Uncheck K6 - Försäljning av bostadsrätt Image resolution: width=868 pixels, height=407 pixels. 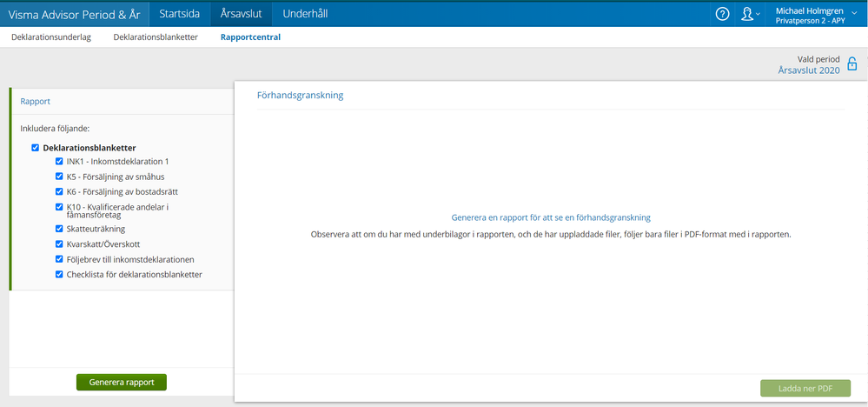59,190
